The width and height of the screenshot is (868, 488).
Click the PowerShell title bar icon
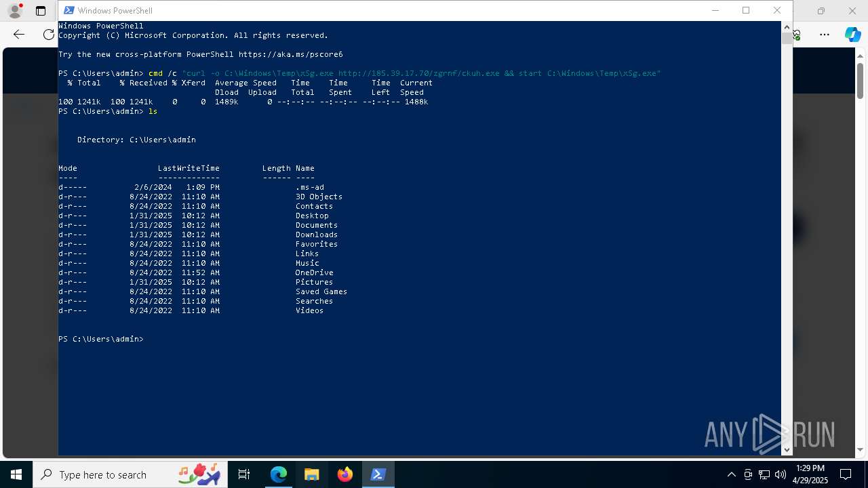point(68,10)
